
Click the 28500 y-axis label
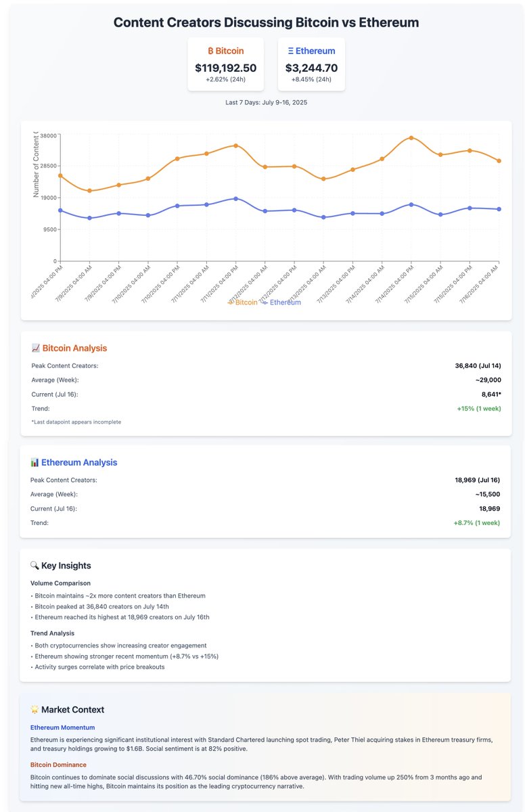(x=47, y=166)
